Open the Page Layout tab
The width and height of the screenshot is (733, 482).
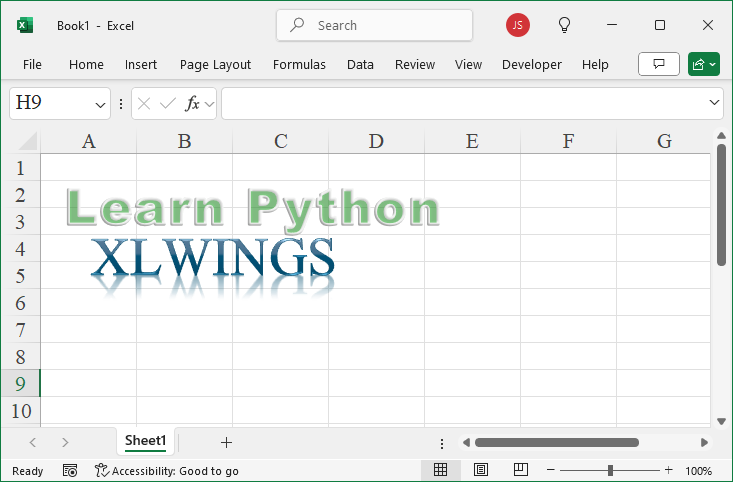(x=216, y=65)
